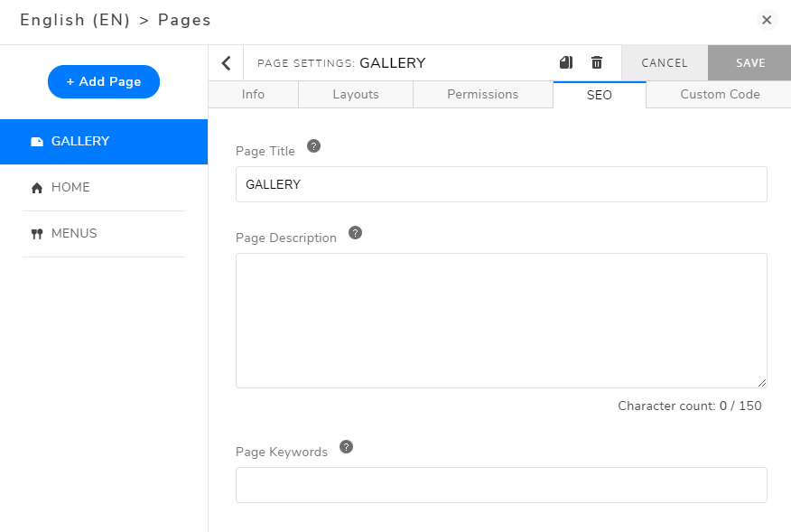Cancel changes to page settings

click(664, 62)
